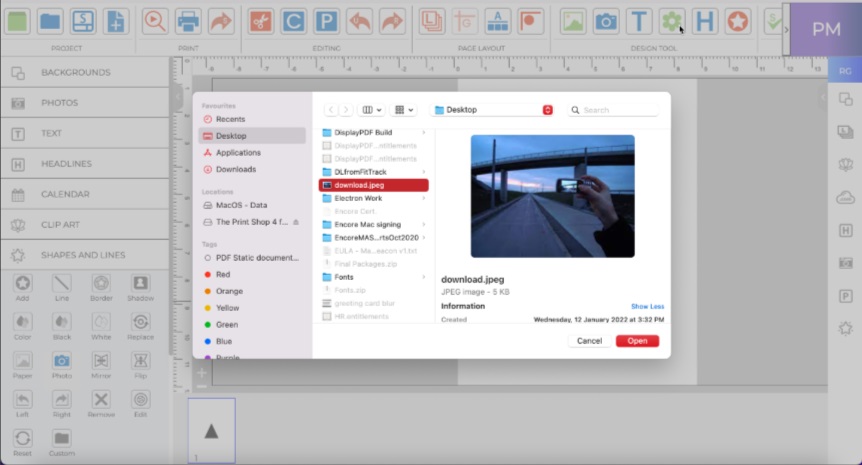Expand toolbar overflow arrow beside PM
This screenshot has width=862, height=465.
[x=786, y=29]
